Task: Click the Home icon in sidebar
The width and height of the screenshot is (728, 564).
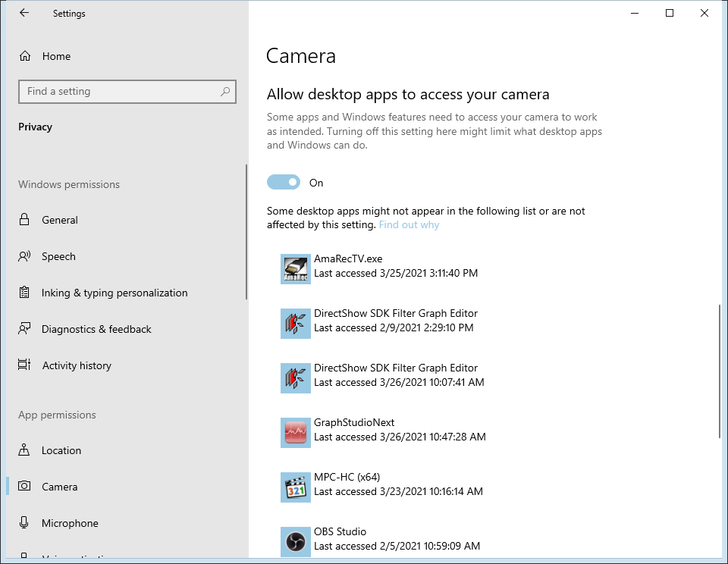Action: click(25, 56)
